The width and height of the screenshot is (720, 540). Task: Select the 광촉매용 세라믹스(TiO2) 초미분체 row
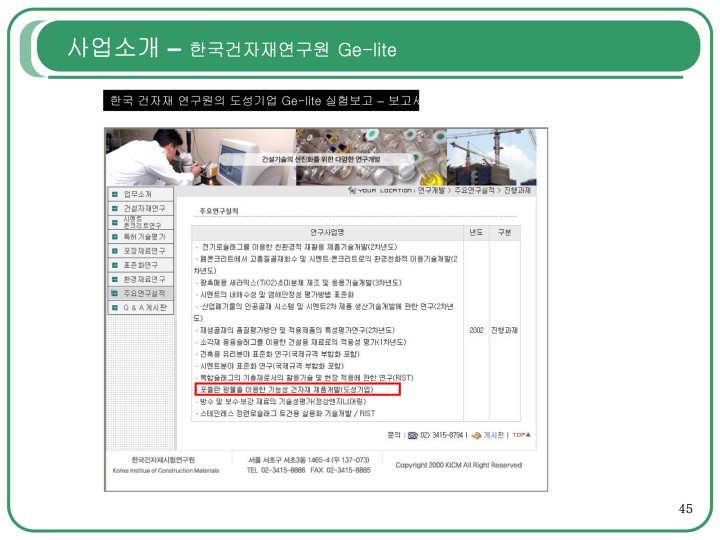pos(298,283)
